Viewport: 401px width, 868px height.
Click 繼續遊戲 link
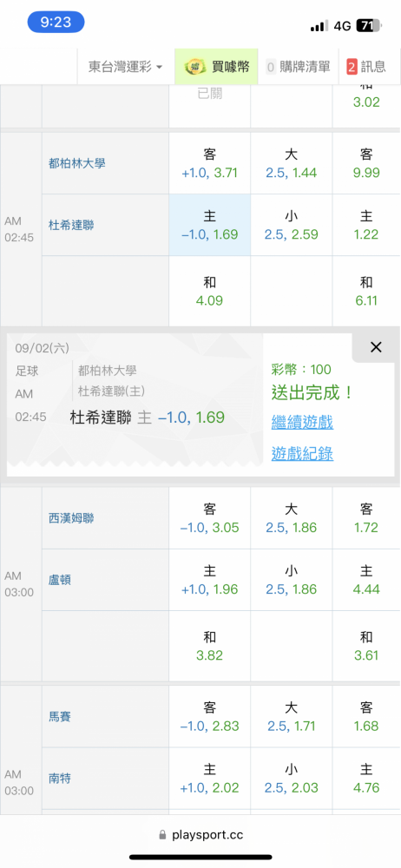302,423
